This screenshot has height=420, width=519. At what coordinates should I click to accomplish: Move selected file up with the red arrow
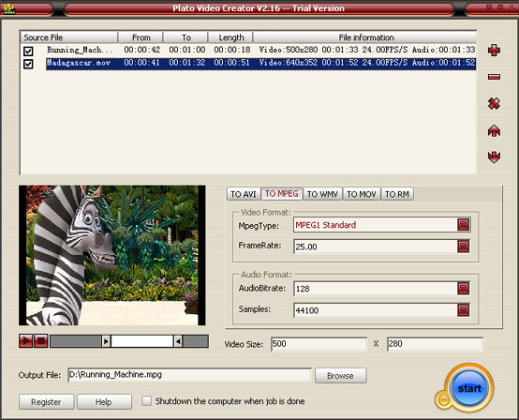click(x=494, y=131)
